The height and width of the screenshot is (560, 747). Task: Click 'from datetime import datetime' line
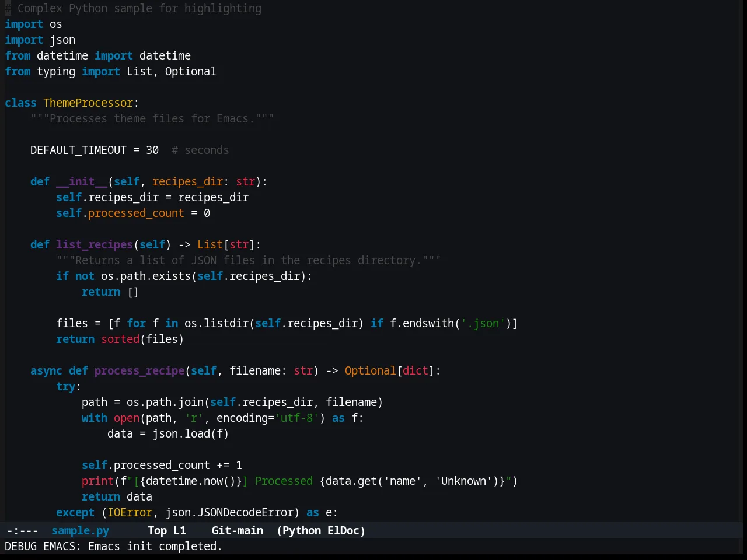click(97, 55)
